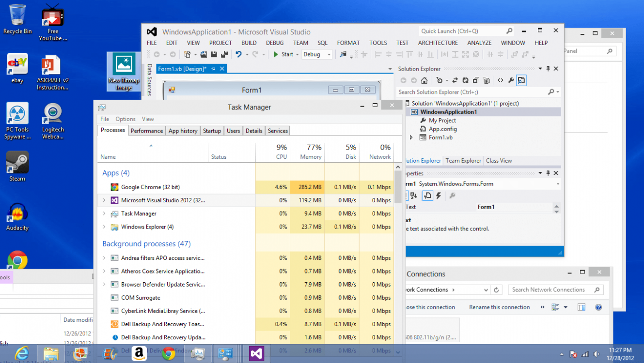The height and width of the screenshot is (363, 644).
Task: Open Amazon icon on taskbar
Action: [x=139, y=354]
